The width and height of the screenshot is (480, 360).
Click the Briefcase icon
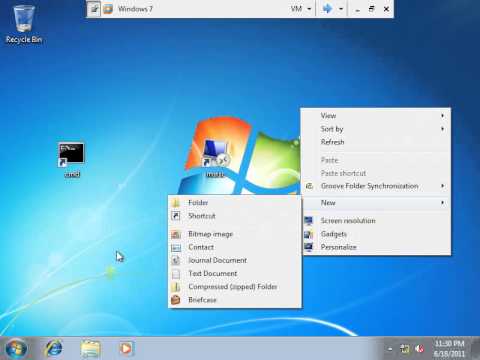point(176,300)
